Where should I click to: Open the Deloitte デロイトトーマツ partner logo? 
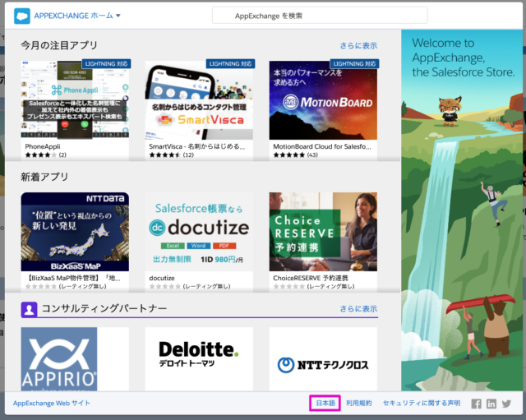click(x=199, y=359)
